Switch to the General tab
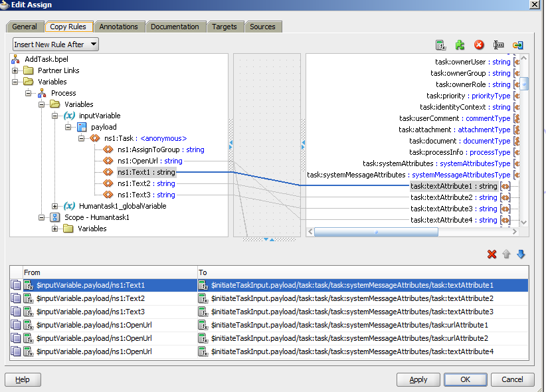Viewport: 546px width, 392px height. coord(25,27)
